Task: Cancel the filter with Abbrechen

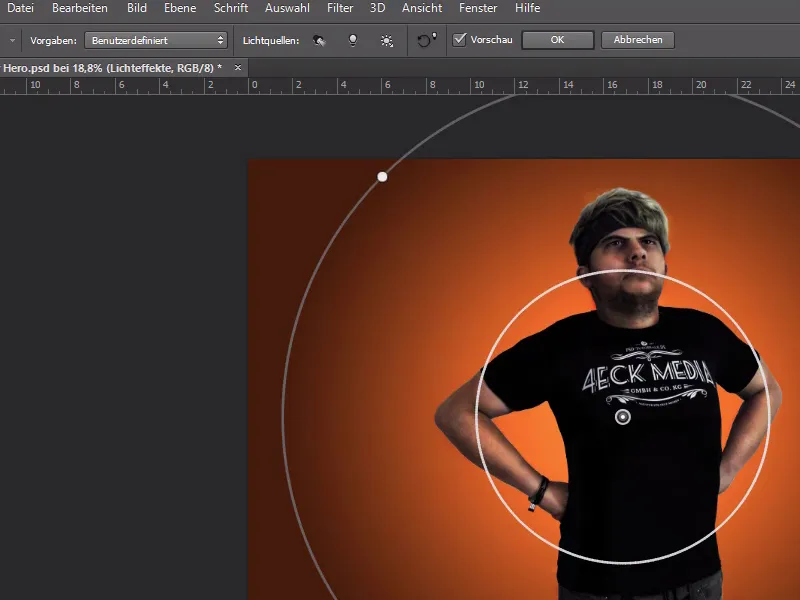Action: pyautogui.click(x=638, y=40)
